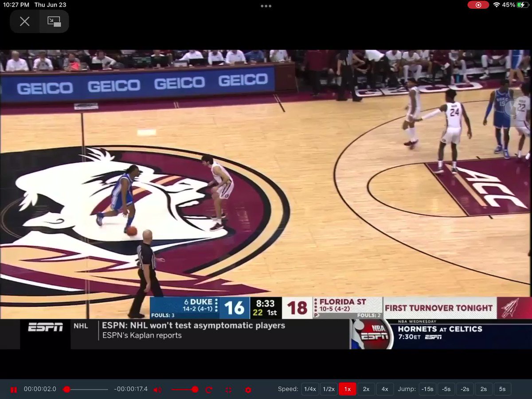Screen dimensions: 532x399
Task: Click the 'HORNETS AT CELTICS' promo
Action: [440, 329]
